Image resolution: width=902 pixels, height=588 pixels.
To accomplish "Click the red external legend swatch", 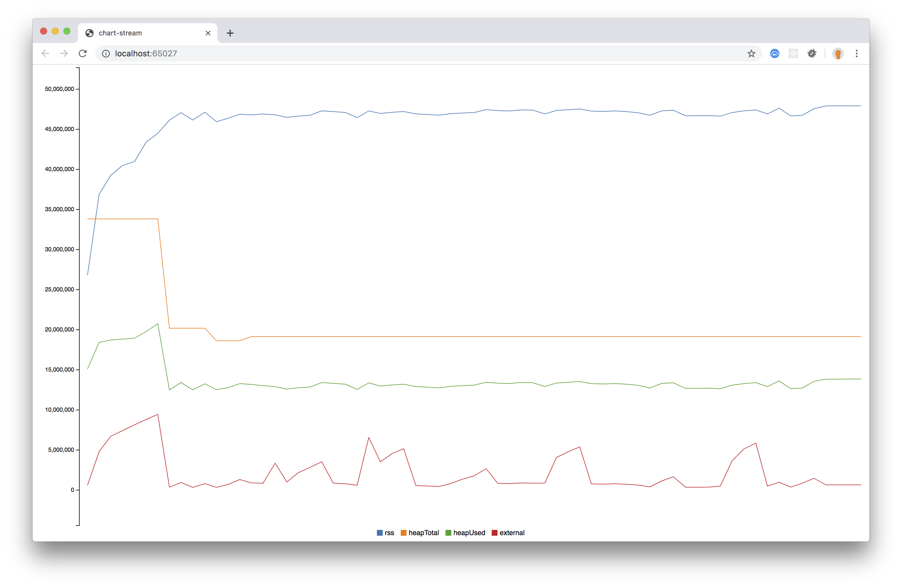I will pyautogui.click(x=494, y=533).
